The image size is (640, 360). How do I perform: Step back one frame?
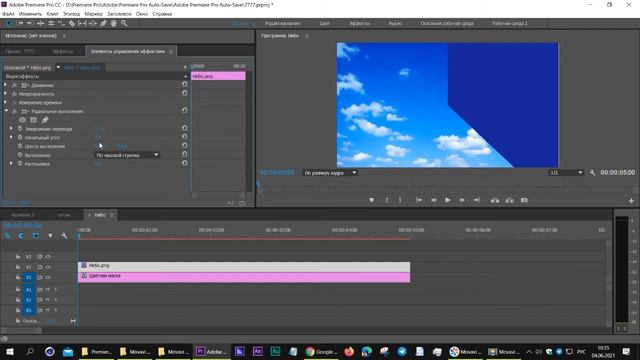coord(433,200)
